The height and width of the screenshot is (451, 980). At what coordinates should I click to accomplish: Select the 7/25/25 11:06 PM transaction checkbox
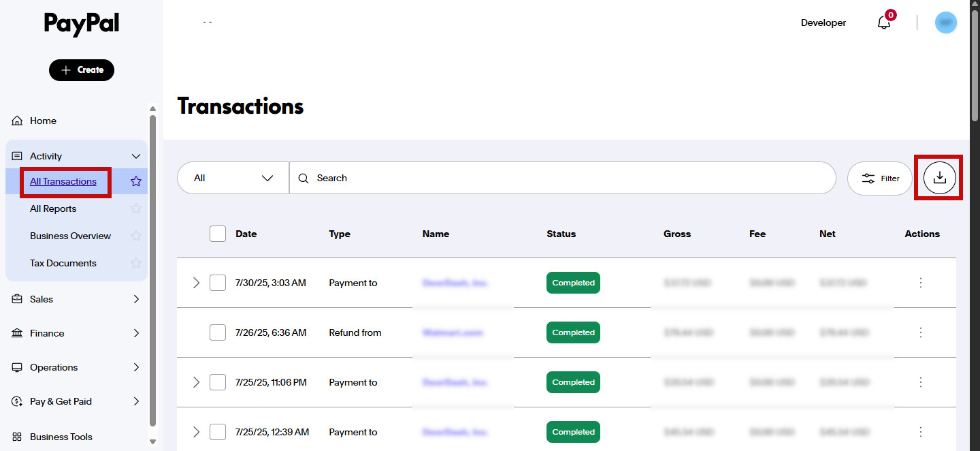(218, 382)
